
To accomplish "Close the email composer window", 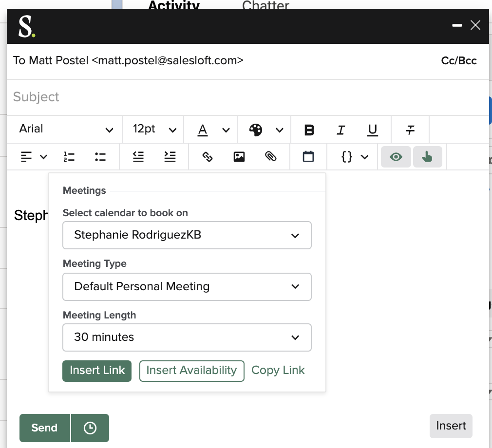I will pyautogui.click(x=475, y=25).
